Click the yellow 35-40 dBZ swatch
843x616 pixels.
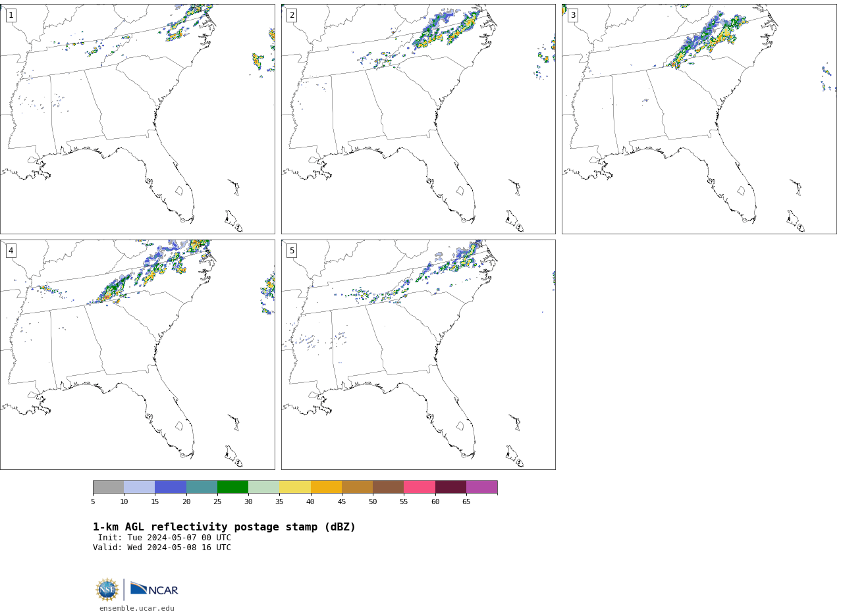(295, 487)
